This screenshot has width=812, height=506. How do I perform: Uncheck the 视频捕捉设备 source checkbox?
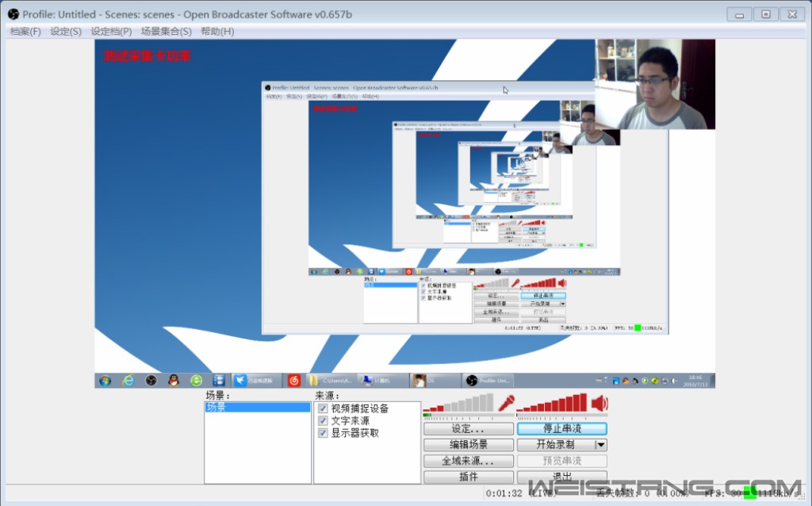pyautogui.click(x=323, y=408)
